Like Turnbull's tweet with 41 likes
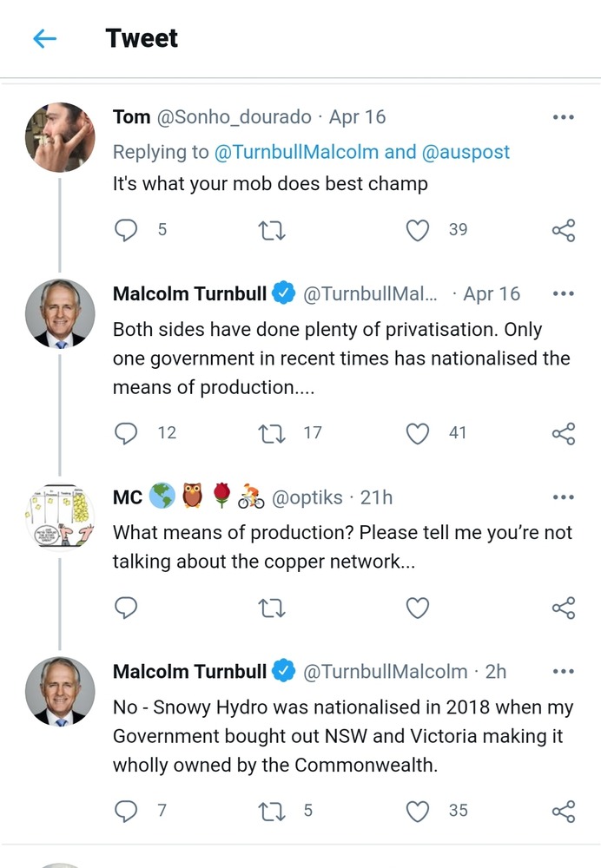The image size is (601, 868). 419,432
